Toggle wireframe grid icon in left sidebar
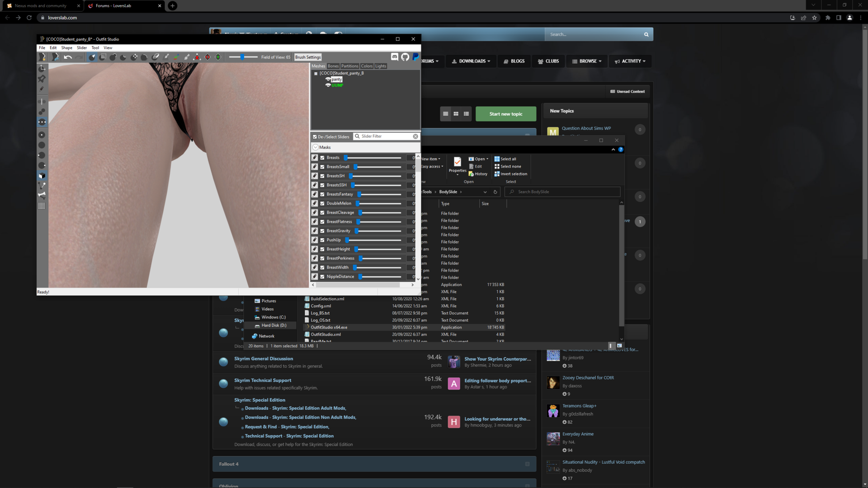The height and width of the screenshot is (488, 868). tap(42, 206)
